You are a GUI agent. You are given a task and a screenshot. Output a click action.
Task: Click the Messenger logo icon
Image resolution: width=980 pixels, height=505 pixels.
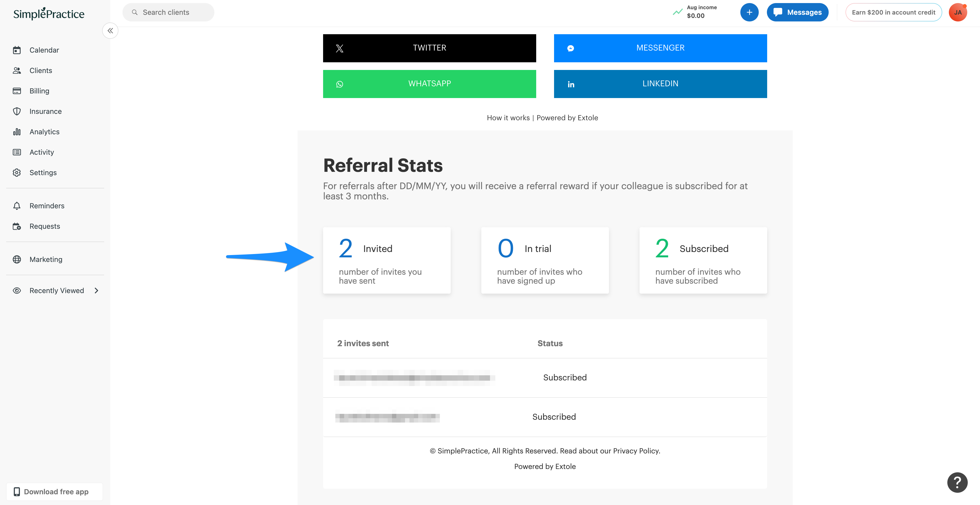[571, 48]
